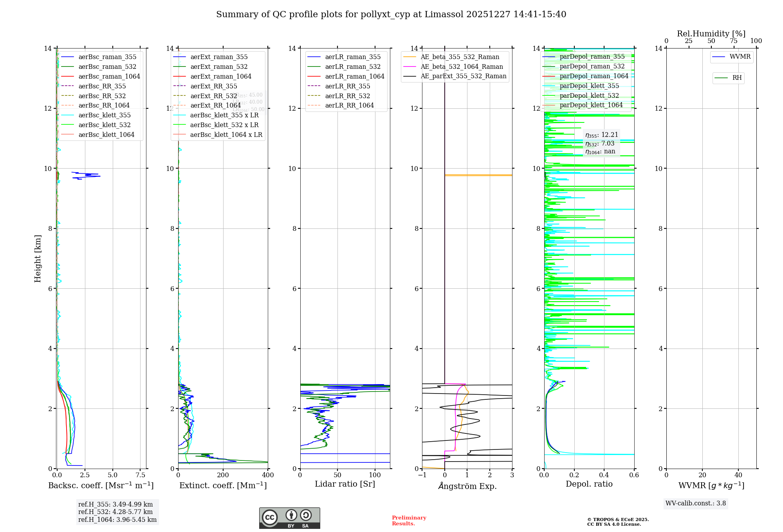This screenshot has height=532, width=783.
Task: Click the aerExt_raman_532 legend entry
Action: click(x=218, y=67)
